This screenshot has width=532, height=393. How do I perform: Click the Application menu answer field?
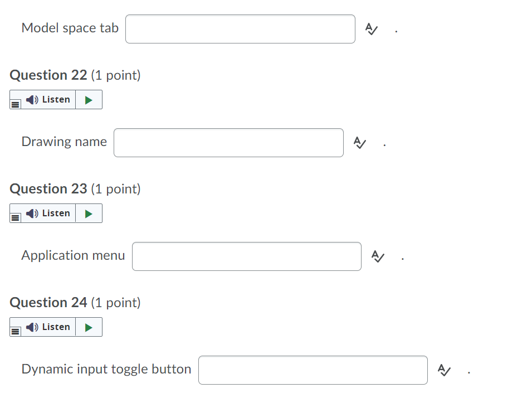coord(246,256)
